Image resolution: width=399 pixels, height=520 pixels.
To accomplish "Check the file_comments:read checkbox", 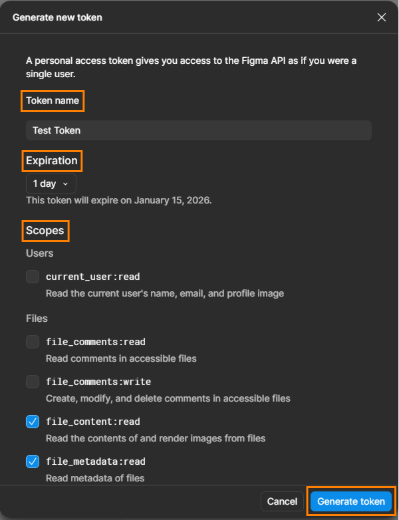I will 33,342.
